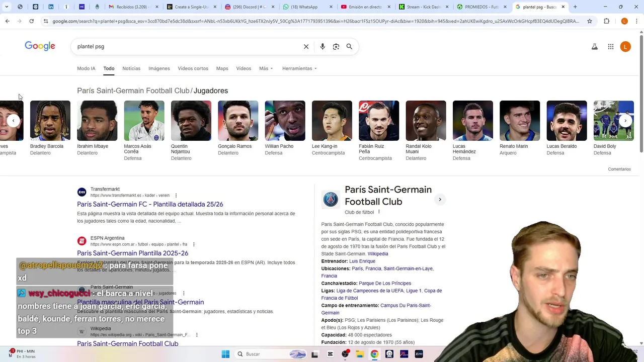Start a voice search with the microphone icon

tap(323, 46)
